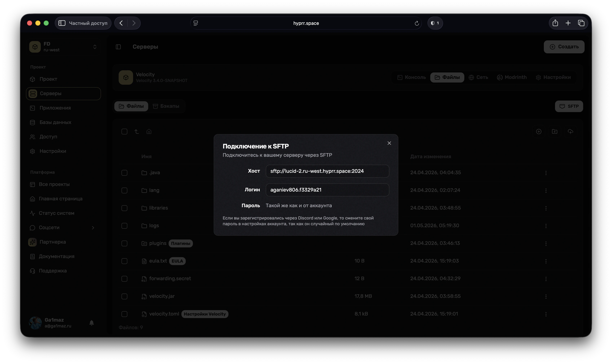Reload the hyprr.space page

coord(416,23)
